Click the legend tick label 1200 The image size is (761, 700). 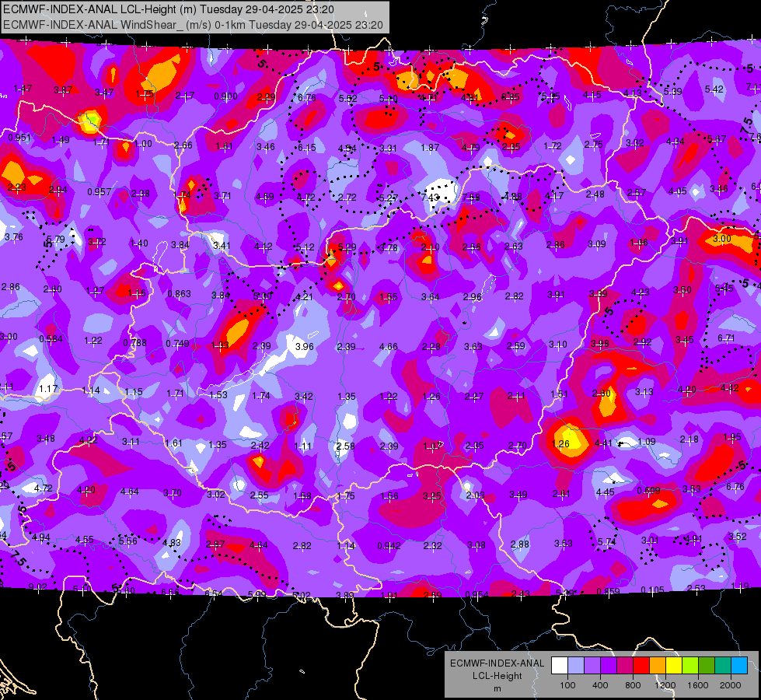point(665,685)
